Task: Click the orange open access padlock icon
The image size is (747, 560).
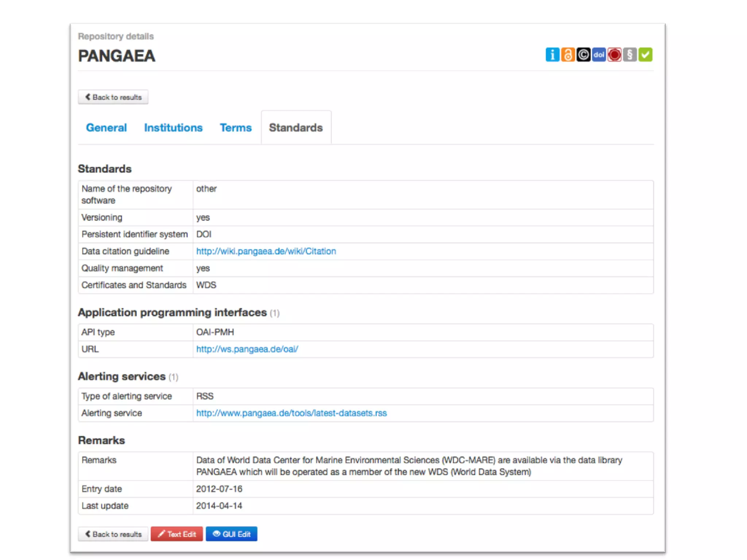Action: point(568,55)
